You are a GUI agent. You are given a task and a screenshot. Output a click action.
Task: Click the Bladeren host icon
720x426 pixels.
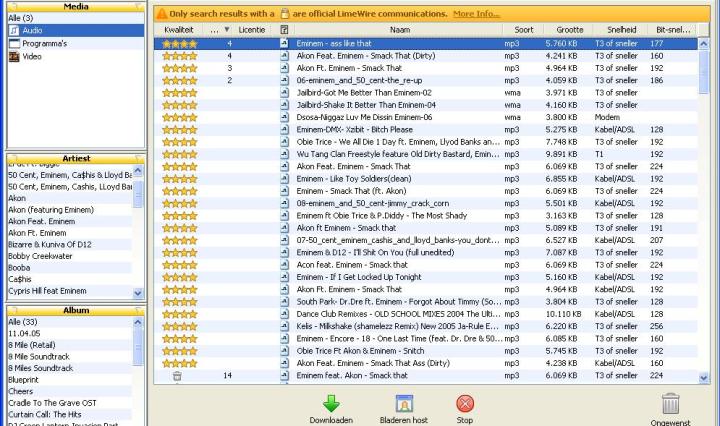tap(404, 404)
